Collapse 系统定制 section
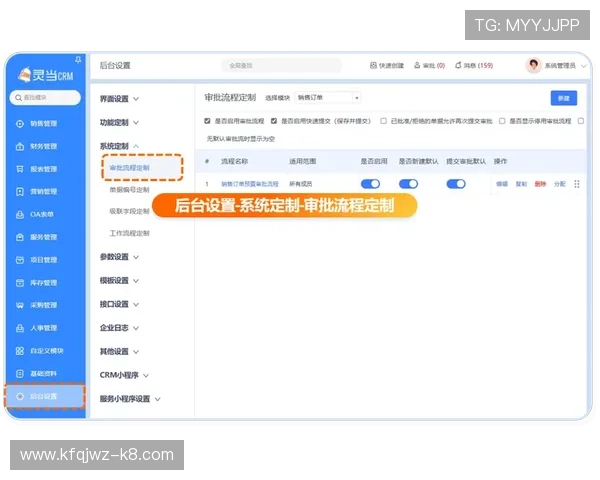 pyautogui.click(x=119, y=146)
